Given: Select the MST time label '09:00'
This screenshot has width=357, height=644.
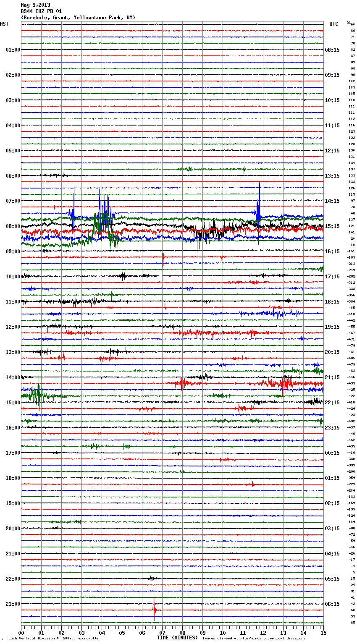Looking at the screenshot, I should (13, 251).
